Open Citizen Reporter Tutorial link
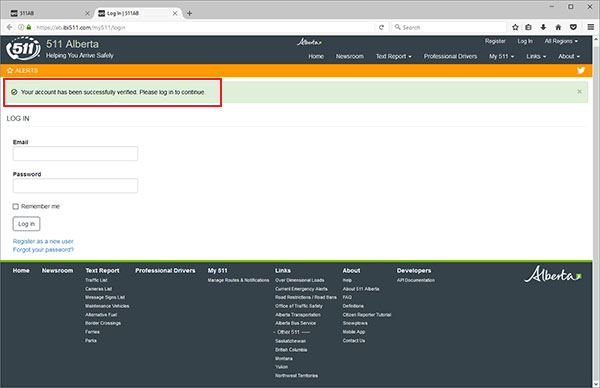Image resolution: width=600 pixels, height=388 pixels. tap(367, 315)
